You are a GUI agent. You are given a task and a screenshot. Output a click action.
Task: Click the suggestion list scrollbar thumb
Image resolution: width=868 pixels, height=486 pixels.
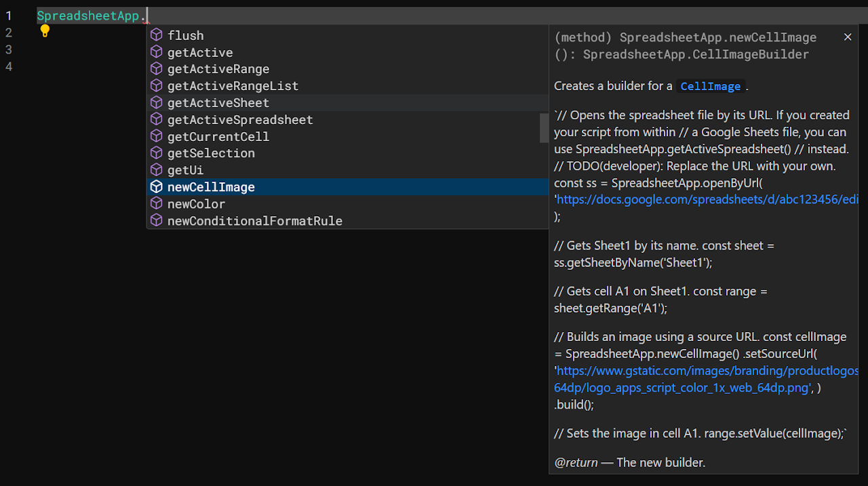(x=544, y=128)
